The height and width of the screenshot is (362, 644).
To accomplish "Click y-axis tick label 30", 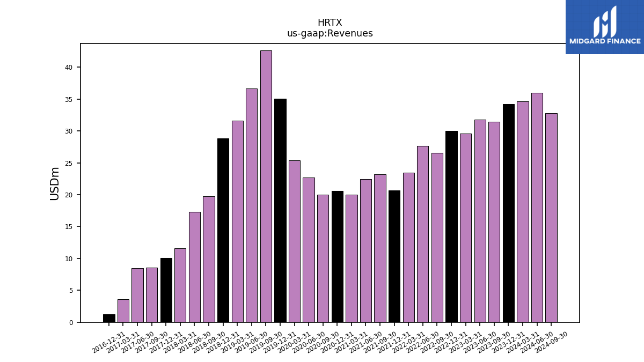I will [69, 131].
